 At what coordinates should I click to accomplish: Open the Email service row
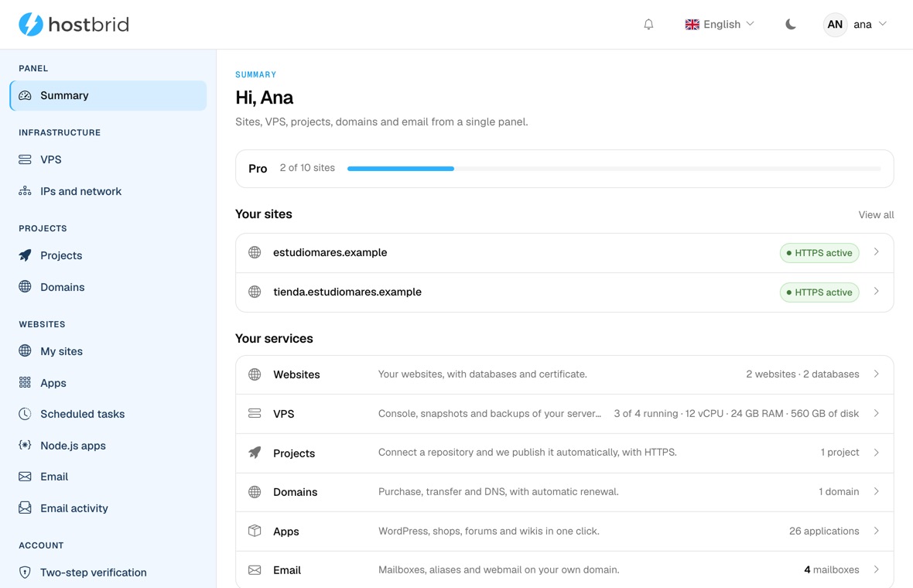pyautogui.click(x=564, y=570)
